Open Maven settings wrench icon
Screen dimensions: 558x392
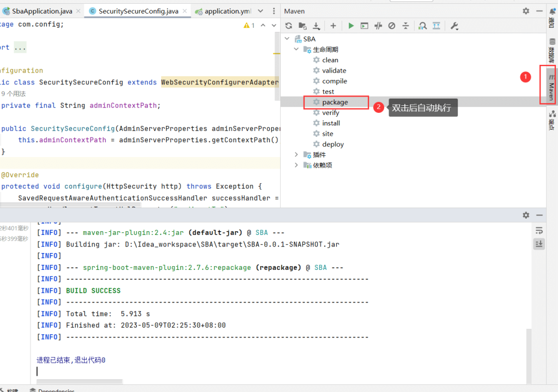click(x=454, y=26)
